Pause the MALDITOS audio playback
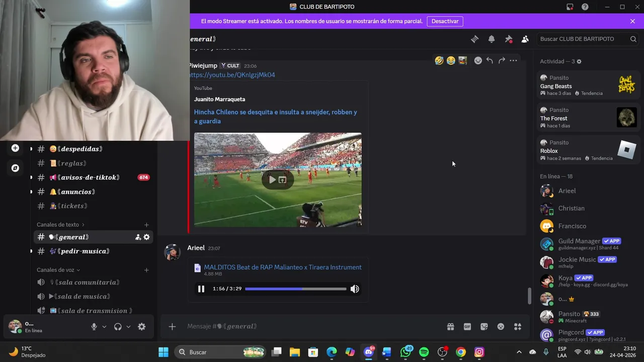Viewport: 644px width, 362px height. point(201,289)
